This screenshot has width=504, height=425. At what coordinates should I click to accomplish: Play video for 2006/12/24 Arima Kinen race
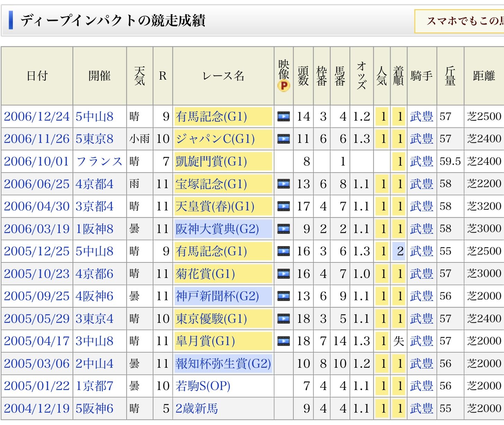(283, 116)
